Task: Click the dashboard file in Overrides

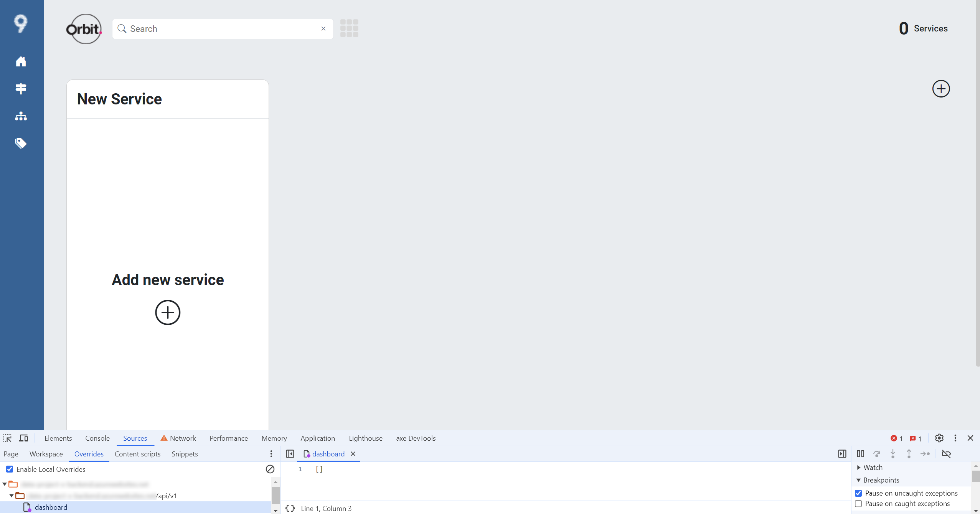Action: pyautogui.click(x=51, y=507)
